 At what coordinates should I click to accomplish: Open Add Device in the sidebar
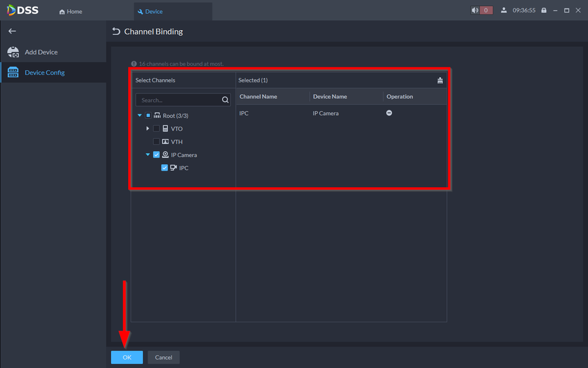(x=41, y=52)
